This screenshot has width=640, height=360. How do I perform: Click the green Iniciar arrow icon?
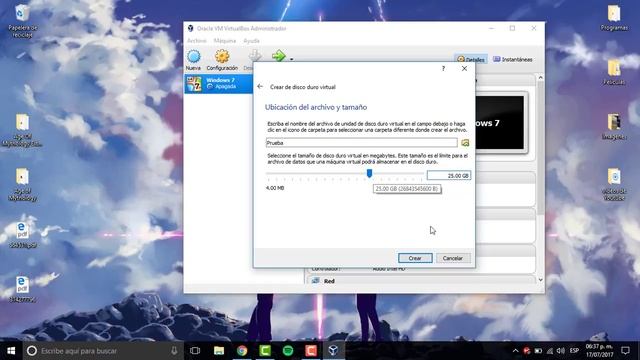[x=279, y=56]
